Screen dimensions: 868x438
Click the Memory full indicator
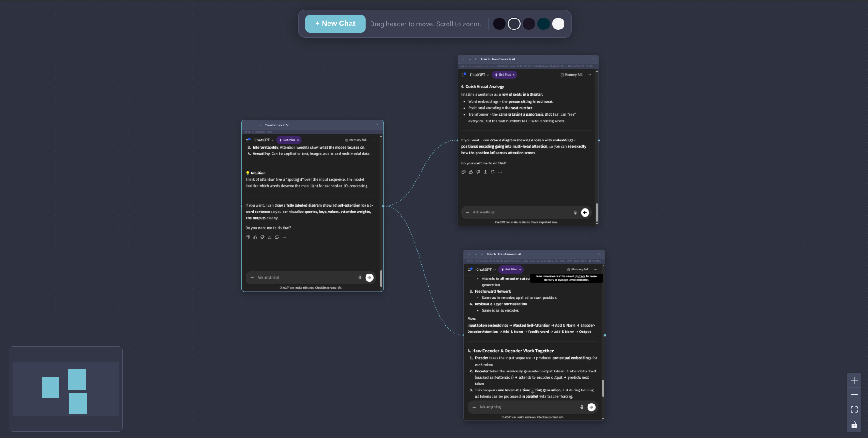click(356, 140)
